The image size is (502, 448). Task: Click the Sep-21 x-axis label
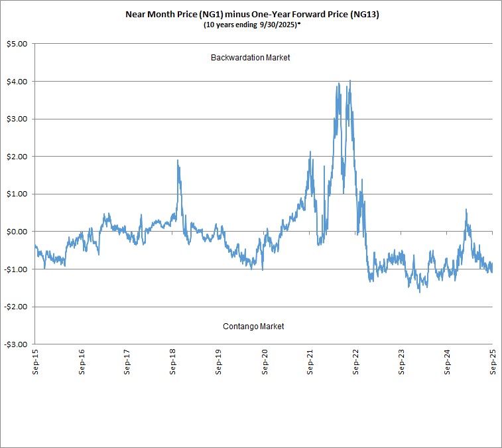point(310,362)
